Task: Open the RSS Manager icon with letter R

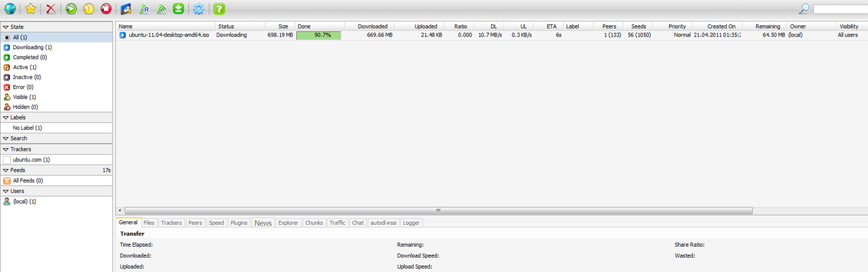Action: (144, 9)
